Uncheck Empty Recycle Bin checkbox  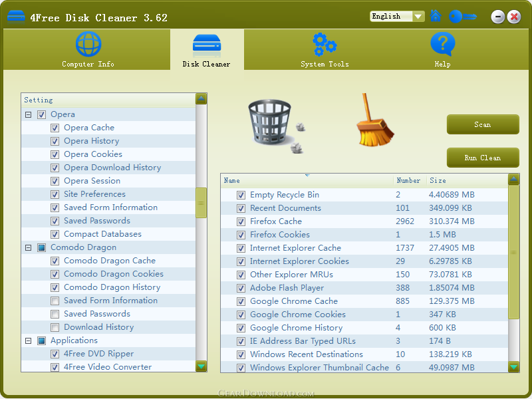241,195
